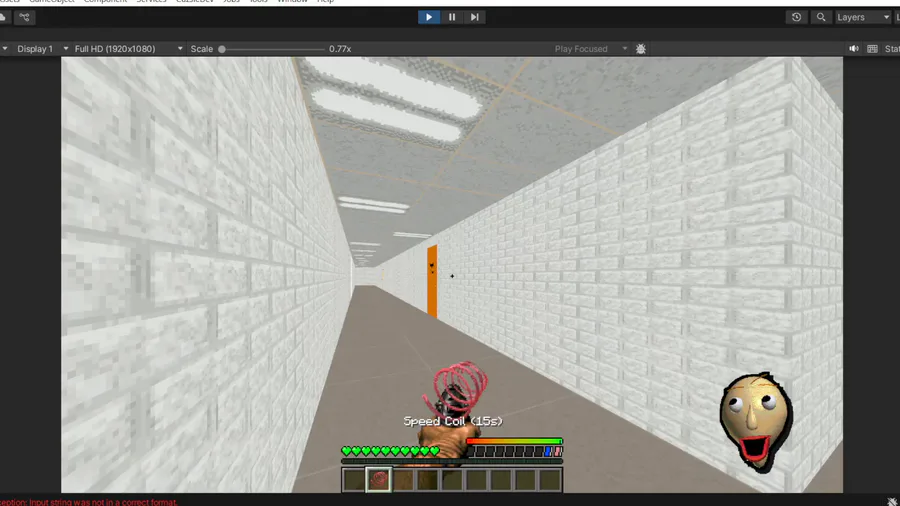The image size is (900, 506).
Task: Toggle the Frame Debugger bug icon
Action: coord(641,49)
